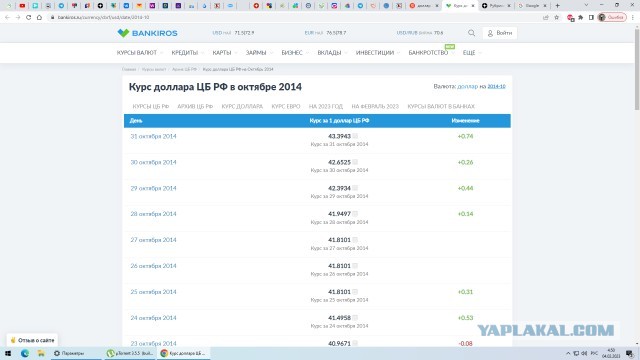
Task: Click the small icon beside rate 42.6525
Action: 355,162
